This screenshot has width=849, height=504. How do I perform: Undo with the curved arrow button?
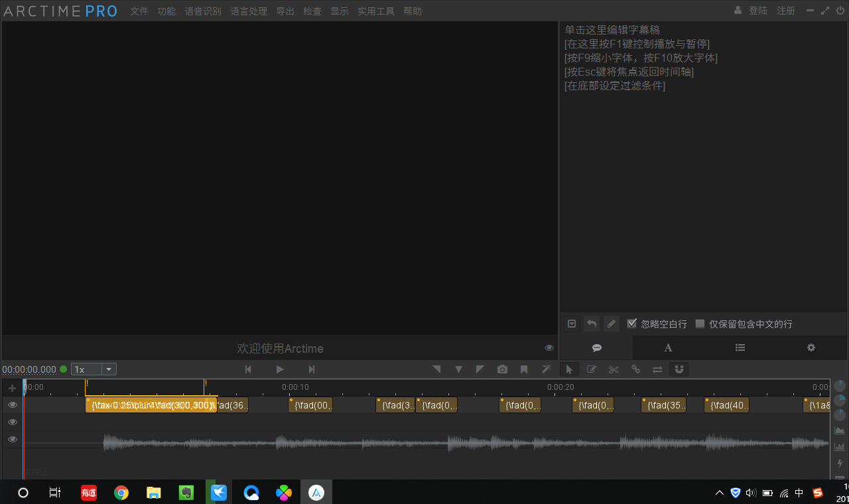591,324
